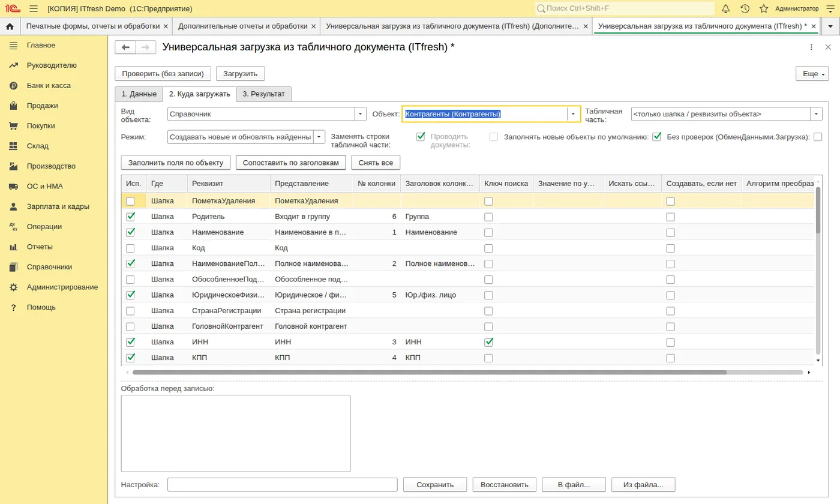
Task: Switch to the 1. Данные tab
Action: click(139, 94)
